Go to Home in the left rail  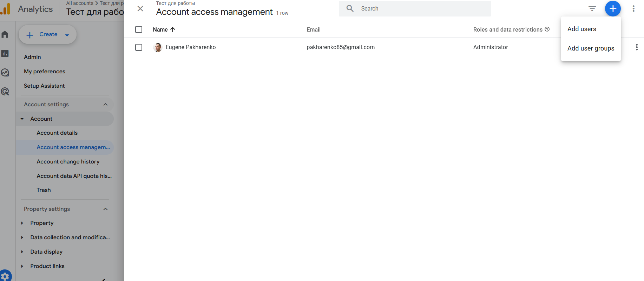[x=5, y=34]
